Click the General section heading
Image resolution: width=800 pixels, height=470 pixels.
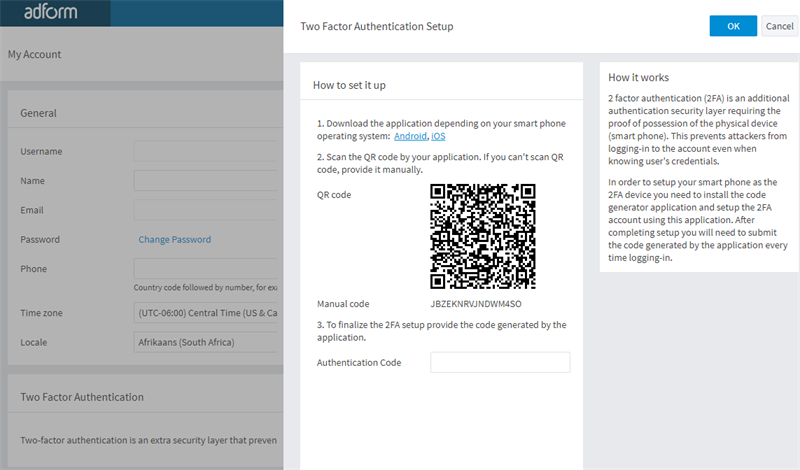[x=38, y=113]
